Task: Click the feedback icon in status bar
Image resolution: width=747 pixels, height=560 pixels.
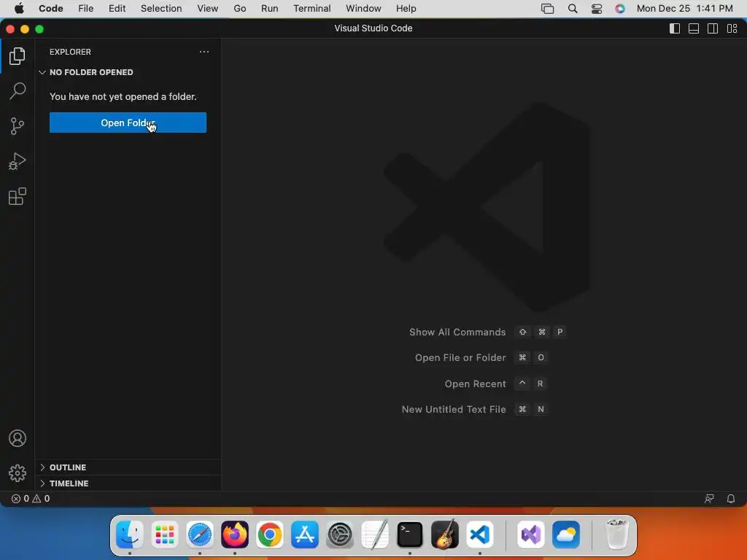Action: click(709, 499)
